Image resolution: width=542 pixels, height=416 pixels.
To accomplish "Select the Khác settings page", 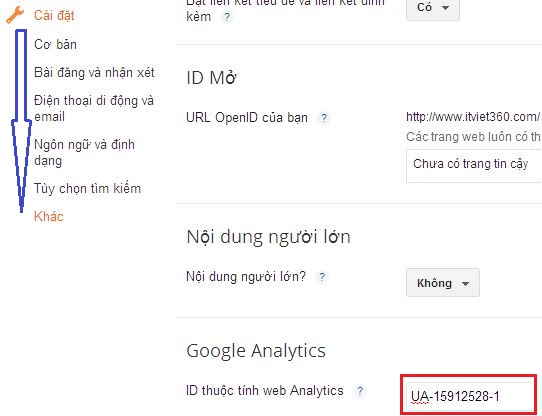I will click(49, 216).
